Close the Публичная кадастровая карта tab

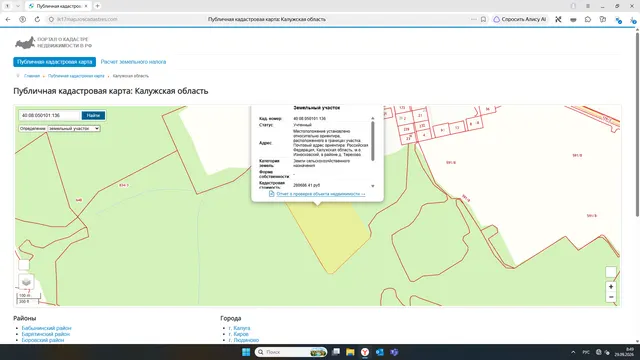(86, 6)
